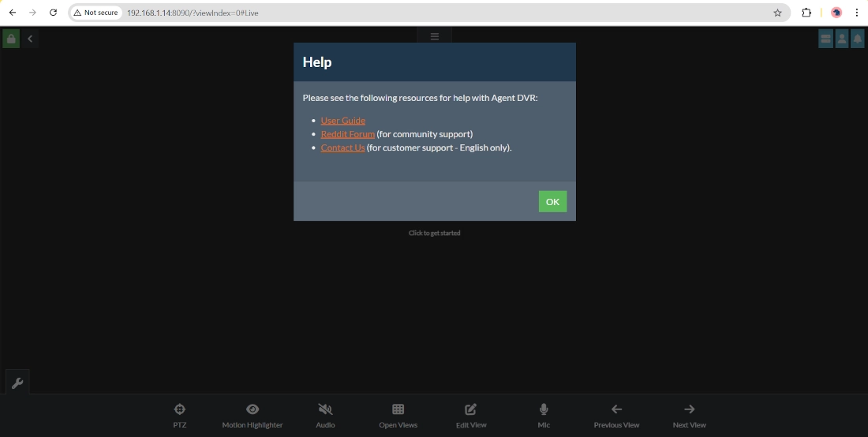Open the browser profile avatar

point(836,13)
